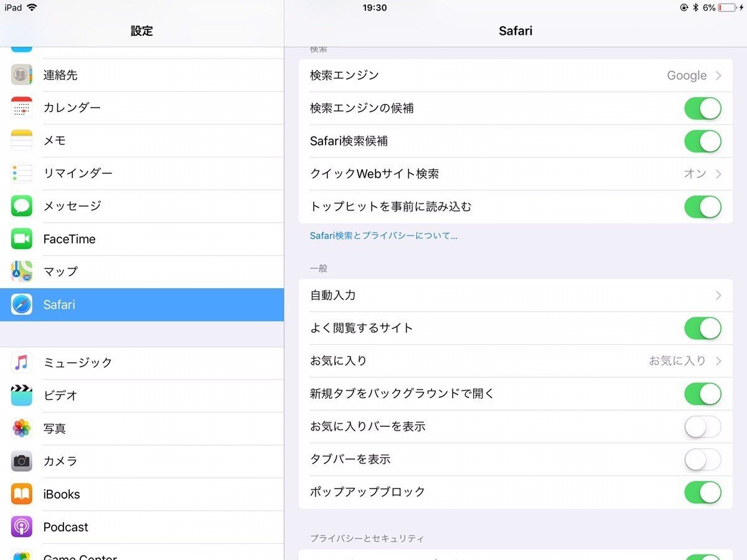Tap the iBooks book icon

pyautogui.click(x=22, y=494)
